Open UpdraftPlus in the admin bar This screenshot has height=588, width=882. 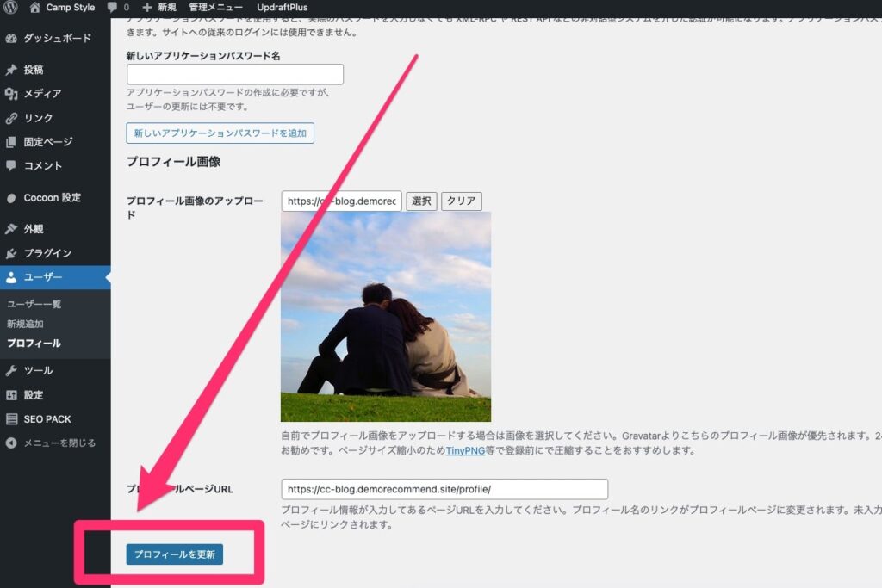click(x=283, y=7)
